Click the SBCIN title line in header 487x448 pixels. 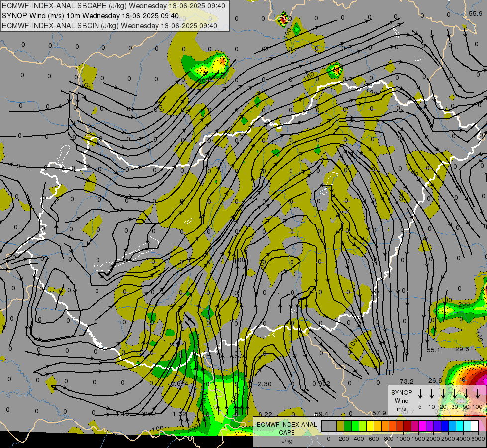[x=109, y=26]
